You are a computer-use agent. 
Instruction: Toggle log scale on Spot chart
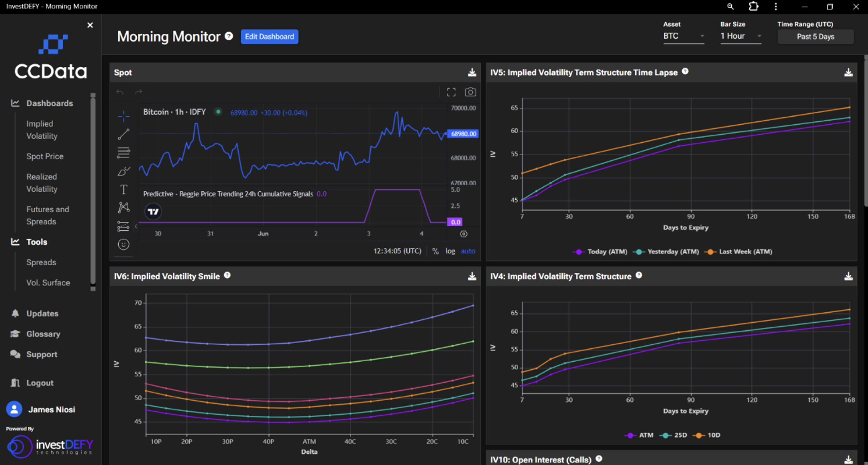[x=450, y=251]
